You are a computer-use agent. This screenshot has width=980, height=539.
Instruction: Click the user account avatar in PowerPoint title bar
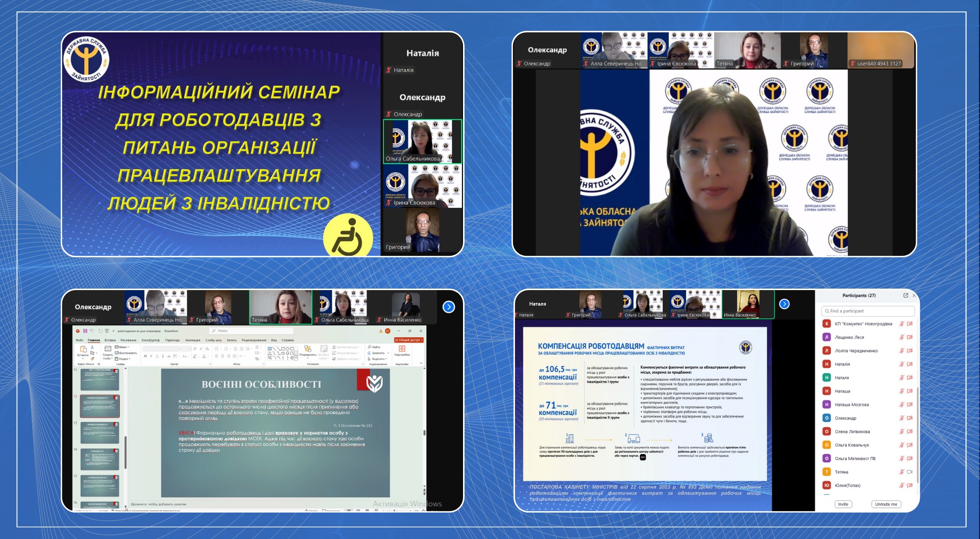point(388,331)
